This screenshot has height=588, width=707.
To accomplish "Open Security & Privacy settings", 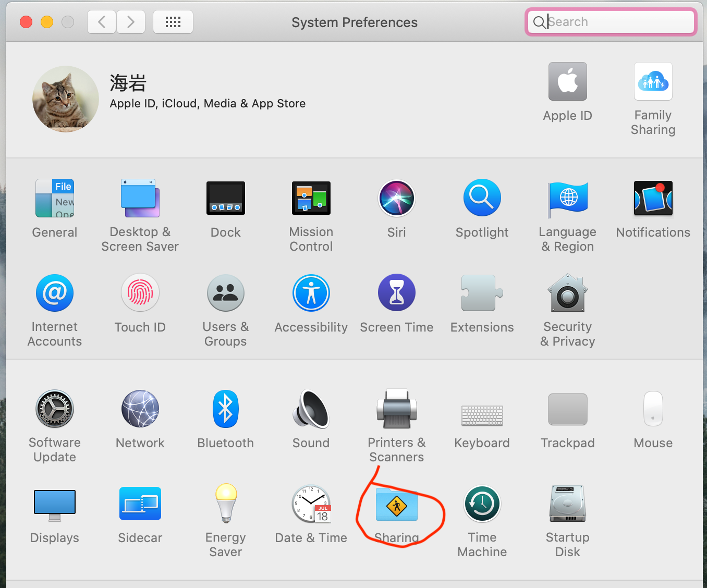I will pyautogui.click(x=567, y=292).
